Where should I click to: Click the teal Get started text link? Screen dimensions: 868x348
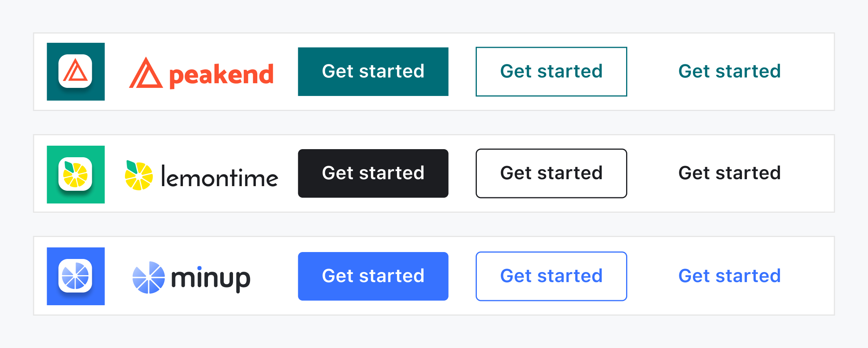click(730, 71)
